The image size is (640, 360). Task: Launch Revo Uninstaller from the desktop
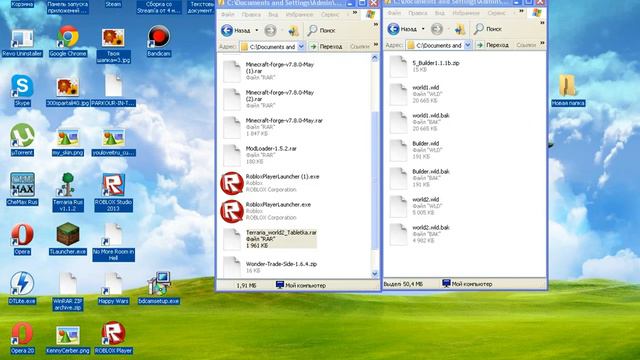[22, 43]
